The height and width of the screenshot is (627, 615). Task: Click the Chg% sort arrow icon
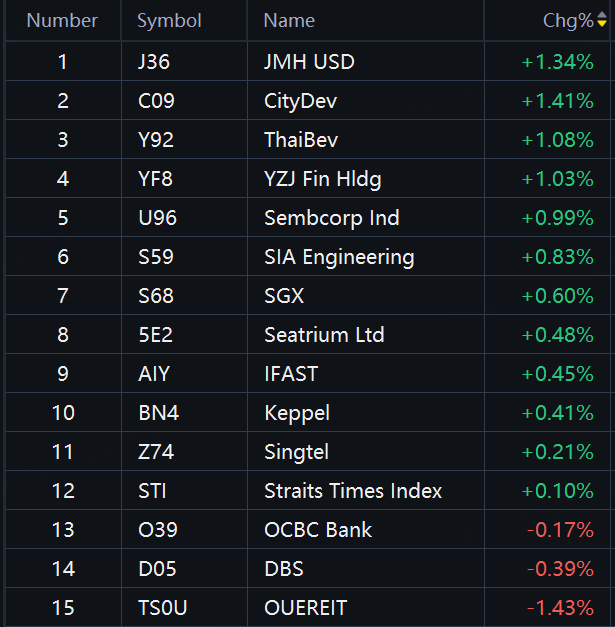(601, 20)
